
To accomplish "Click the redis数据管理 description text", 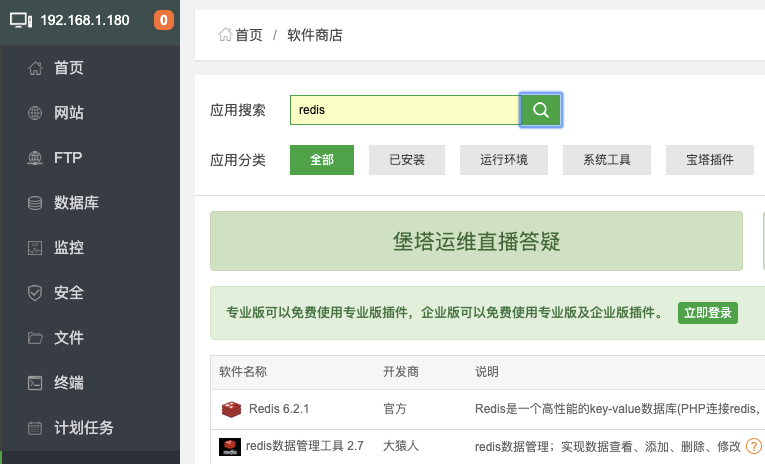I will pyautogui.click(x=608, y=446).
